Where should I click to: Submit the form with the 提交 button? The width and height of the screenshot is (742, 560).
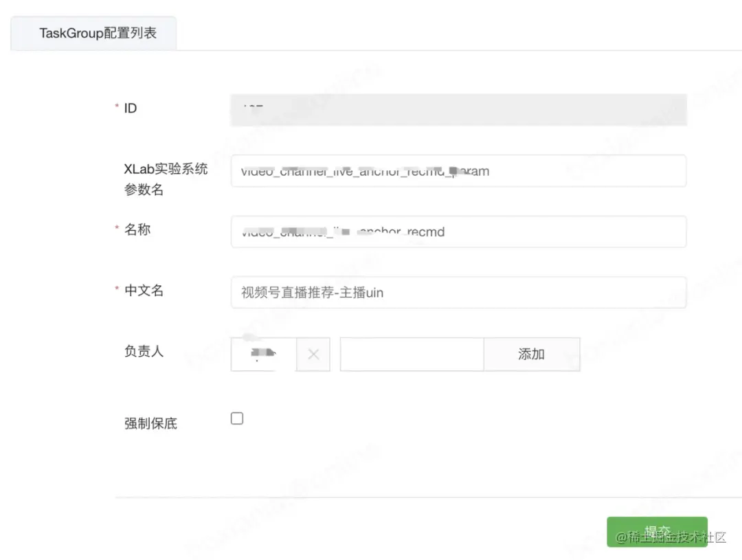tap(656, 531)
